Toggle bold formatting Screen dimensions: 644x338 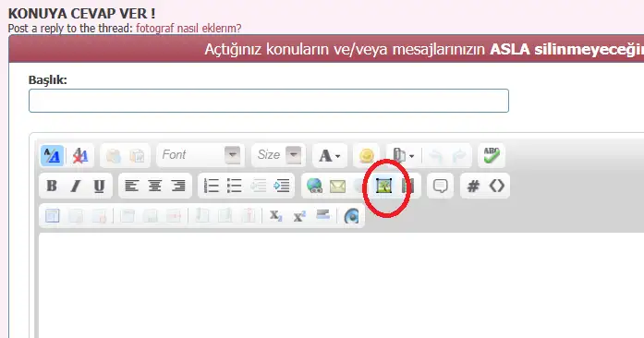click(x=52, y=186)
